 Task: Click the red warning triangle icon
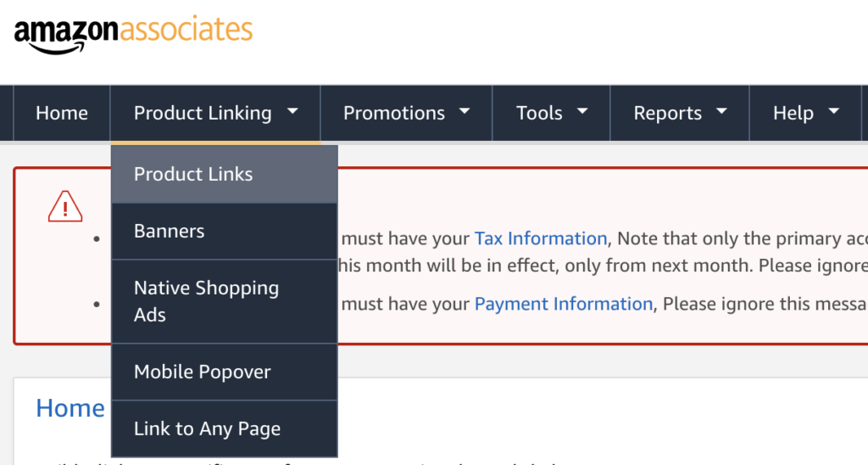click(x=65, y=207)
